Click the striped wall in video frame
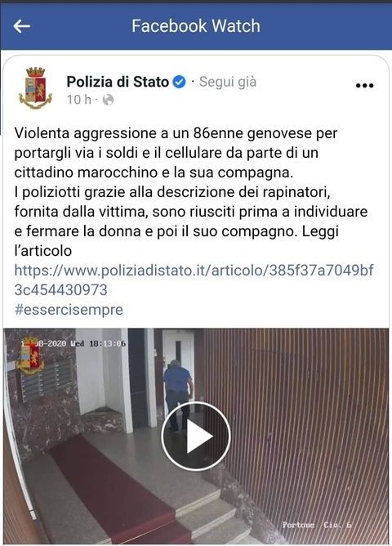This screenshot has width=392, height=546. coord(296,418)
